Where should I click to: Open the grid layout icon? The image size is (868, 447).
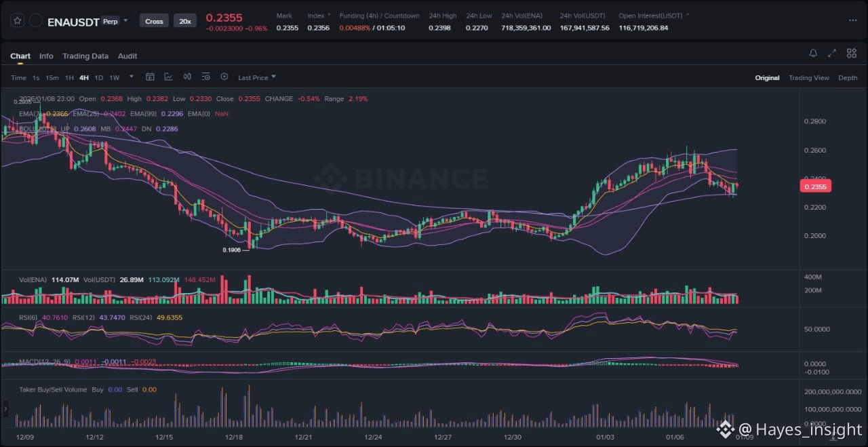point(850,54)
